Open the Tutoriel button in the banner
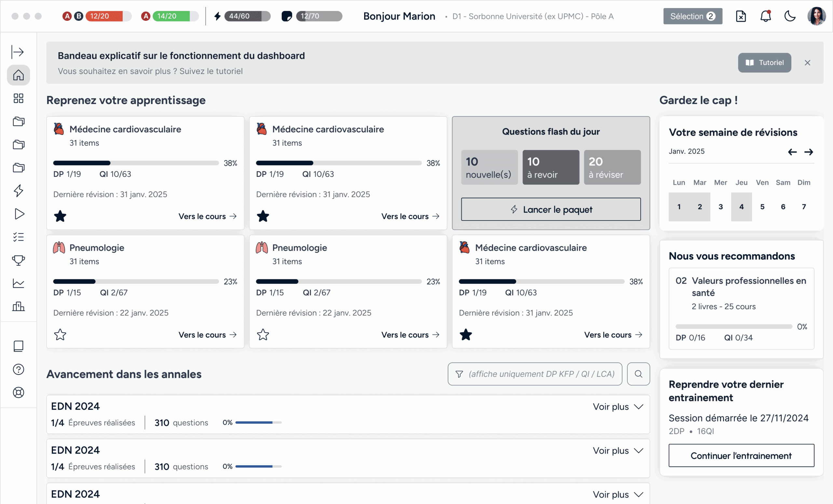 click(764, 63)
